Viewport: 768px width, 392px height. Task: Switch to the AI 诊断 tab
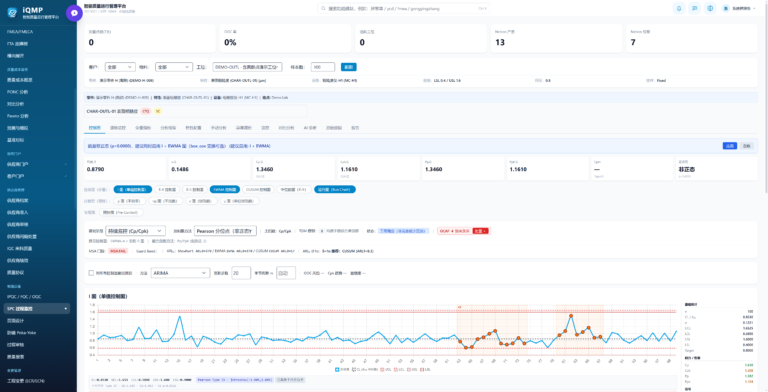click(x=310, y=128)
